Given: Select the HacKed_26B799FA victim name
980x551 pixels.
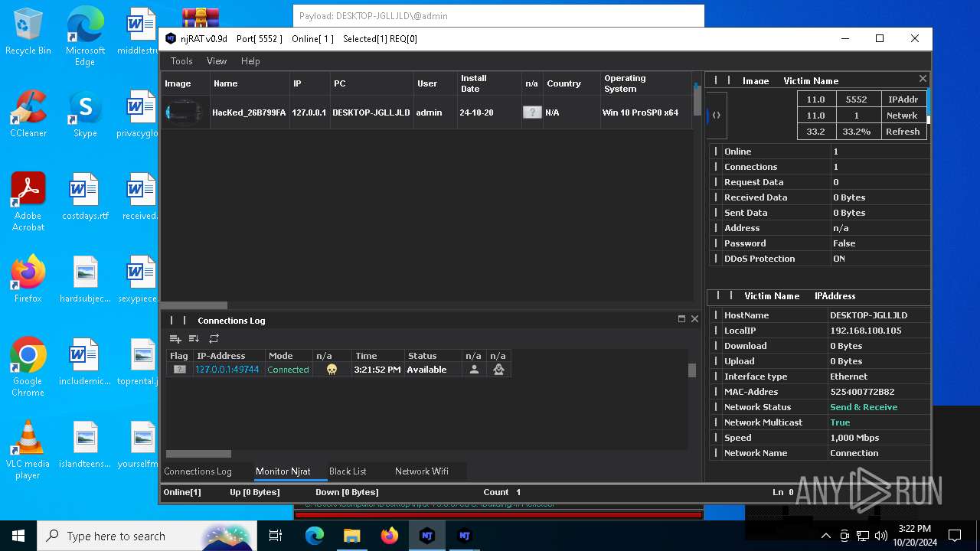Looking at the screenshot, I should [x=249, y=112].
